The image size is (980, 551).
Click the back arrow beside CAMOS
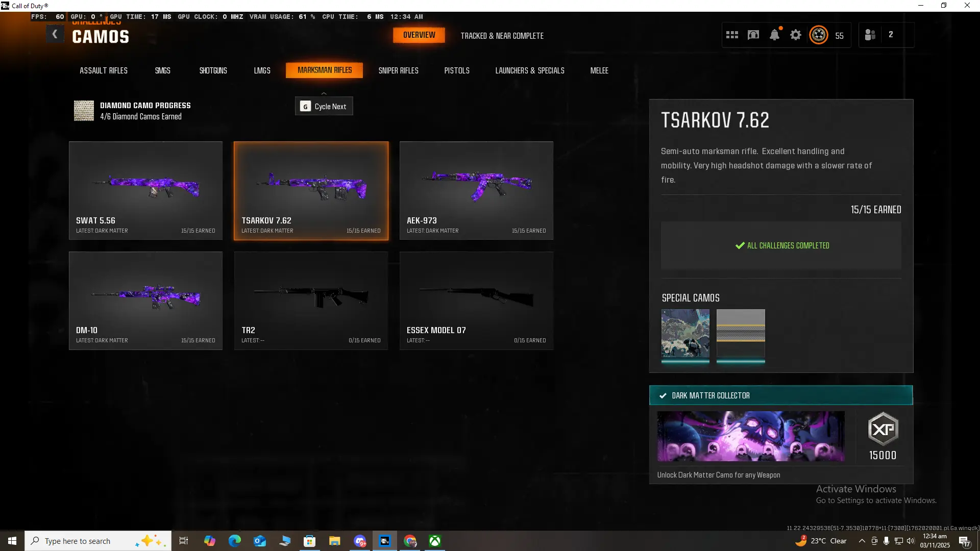point(55,35)
